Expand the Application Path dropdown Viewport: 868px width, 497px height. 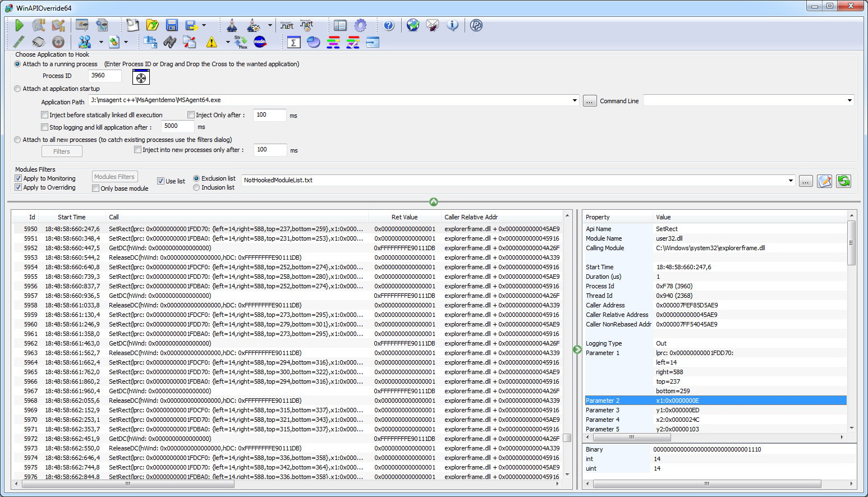[575, 100]
